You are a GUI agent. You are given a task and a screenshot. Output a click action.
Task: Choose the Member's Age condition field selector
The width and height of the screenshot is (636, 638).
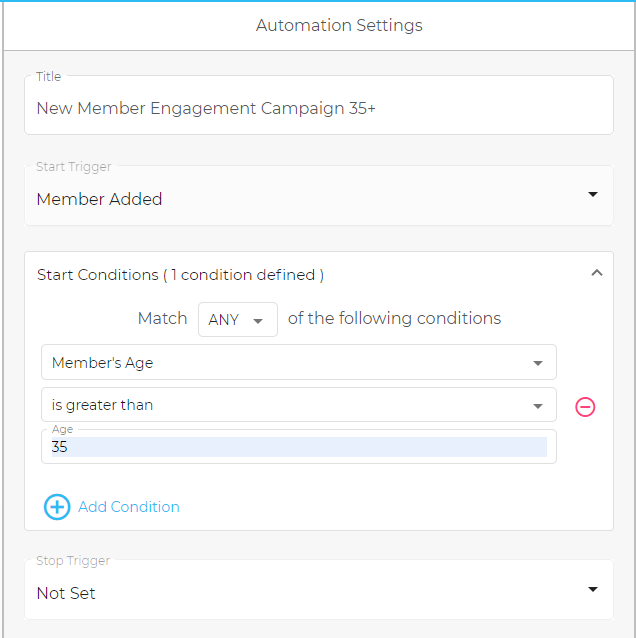pos(299,362)
